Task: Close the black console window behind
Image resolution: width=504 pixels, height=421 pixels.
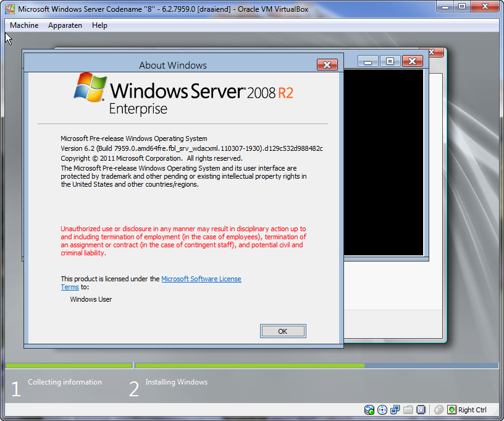Action: [x=413, y=61]
